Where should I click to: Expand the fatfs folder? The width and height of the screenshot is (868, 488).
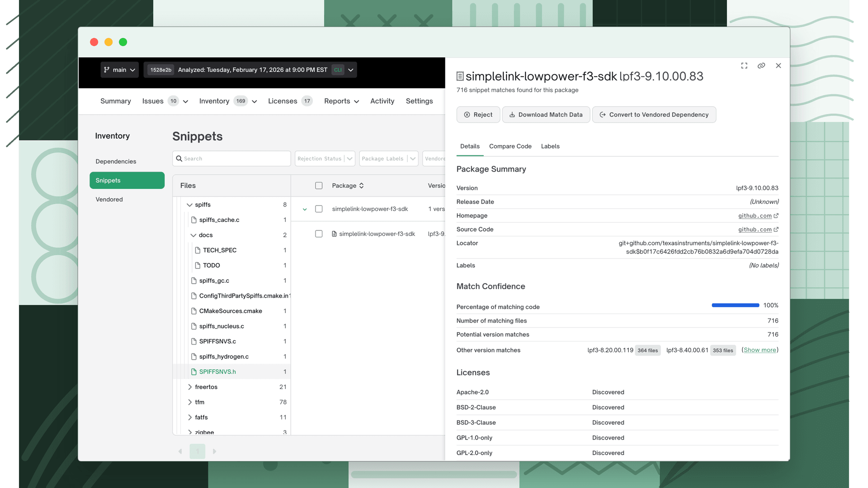(190, 418)
